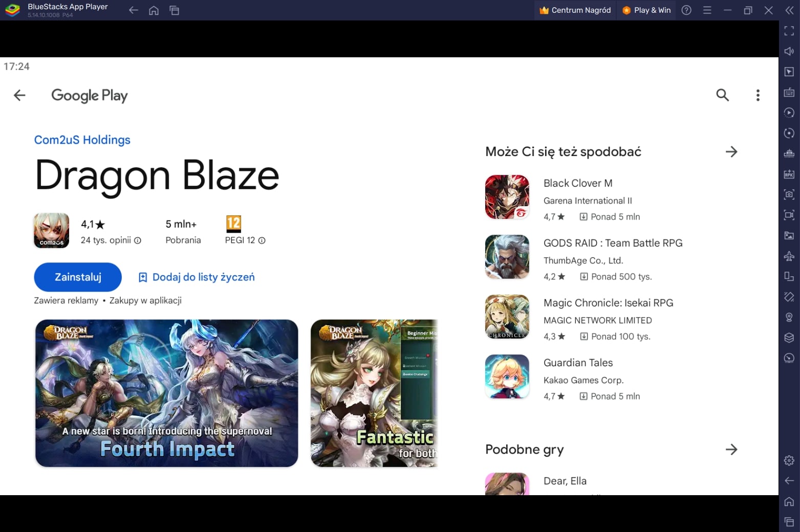The width and height of the screenshot is (800, 532).
Task: Open GODS RAID : Team Battle RPG
Action: [x=612, y=258]
